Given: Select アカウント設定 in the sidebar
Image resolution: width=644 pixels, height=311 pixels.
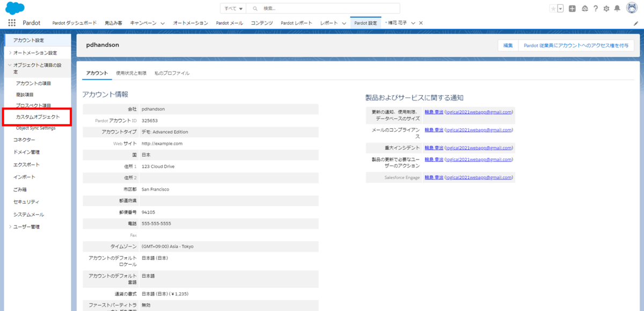Looking at the screenshot, I should click(37, 40).
